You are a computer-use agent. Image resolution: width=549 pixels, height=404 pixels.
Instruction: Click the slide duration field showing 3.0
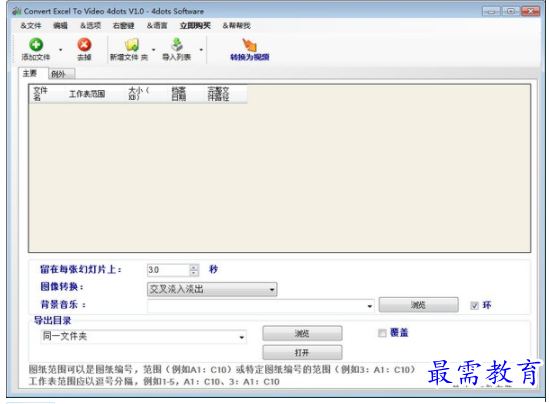click(x=168, y=270)
